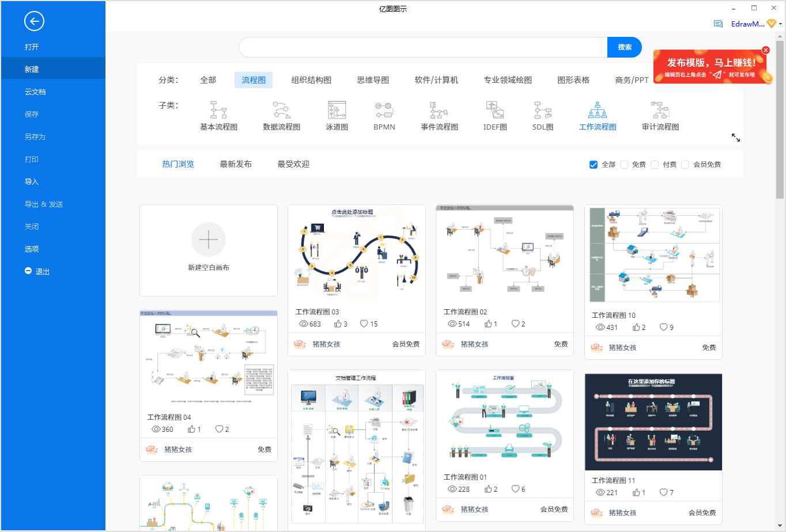Select the 审计流程图 subcategory icon
The height and width of the screenshot is (532, 786).
(660, 109)
